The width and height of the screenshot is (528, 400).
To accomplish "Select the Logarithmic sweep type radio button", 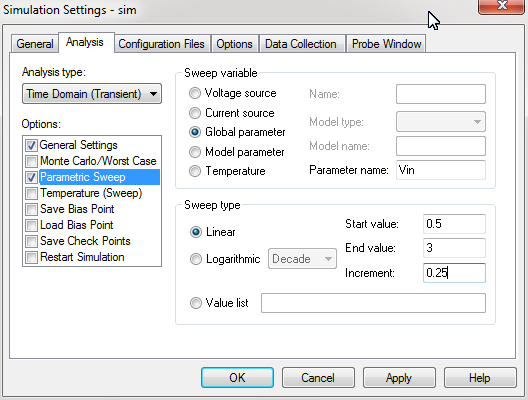I will (196, 259).
